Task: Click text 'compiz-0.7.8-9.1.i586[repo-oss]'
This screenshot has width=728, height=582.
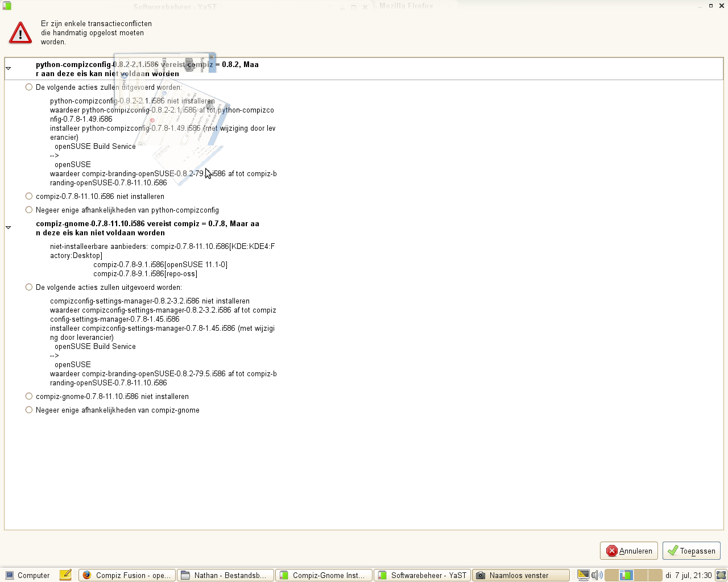Action: tap(146, 273)
